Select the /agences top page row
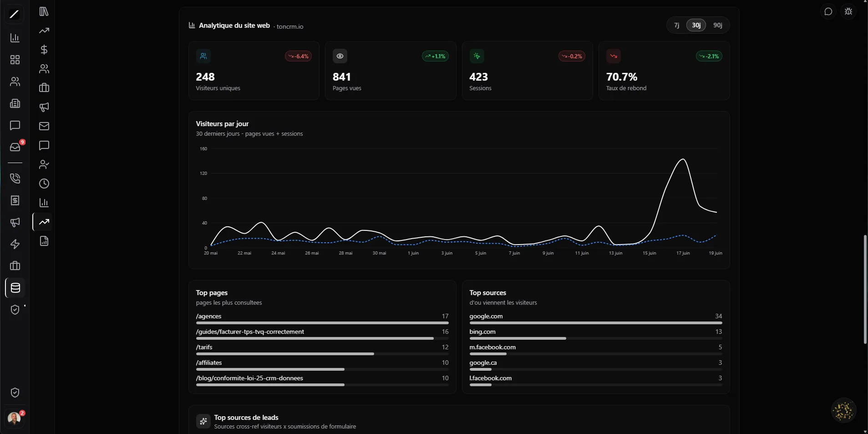Viewport: 868px width, 434px height. (322, 318)
